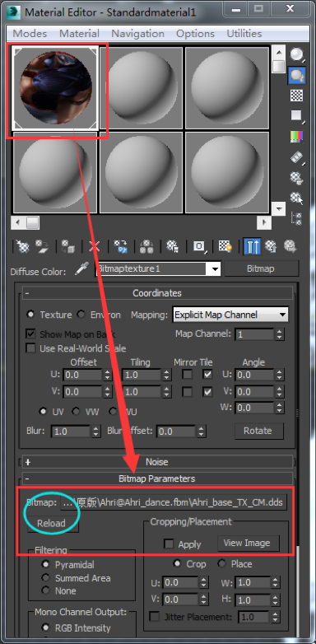Click Map Channel spinner arrows
The image size is (316, 644).
(x=280, y=334)
